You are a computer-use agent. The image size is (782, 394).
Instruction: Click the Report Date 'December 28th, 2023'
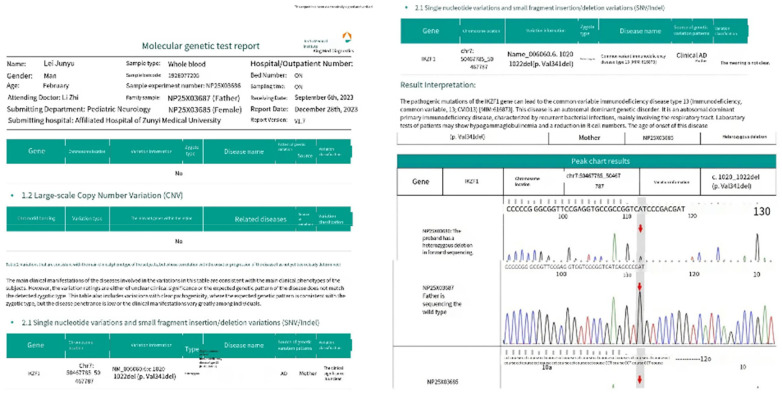(326, 109)
